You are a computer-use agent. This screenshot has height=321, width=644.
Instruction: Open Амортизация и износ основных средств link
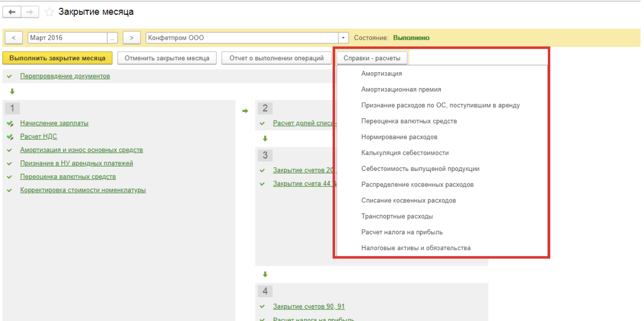click(81, 150)
